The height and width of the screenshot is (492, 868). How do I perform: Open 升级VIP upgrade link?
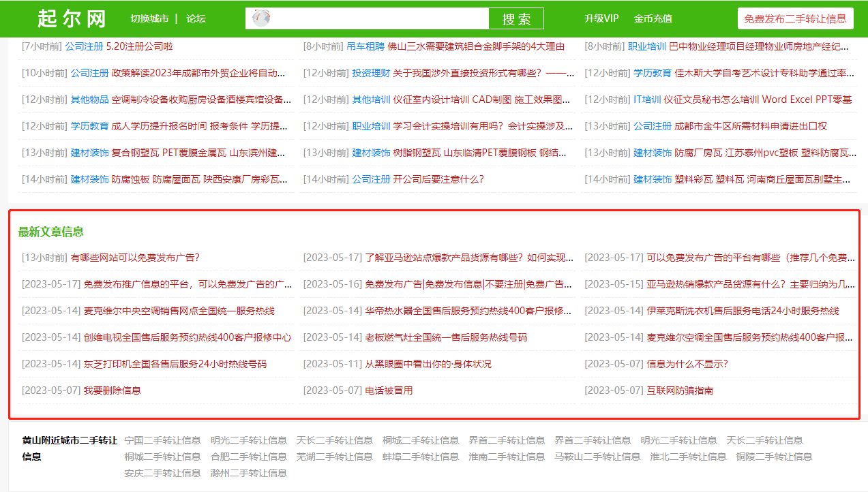[601, 18]
